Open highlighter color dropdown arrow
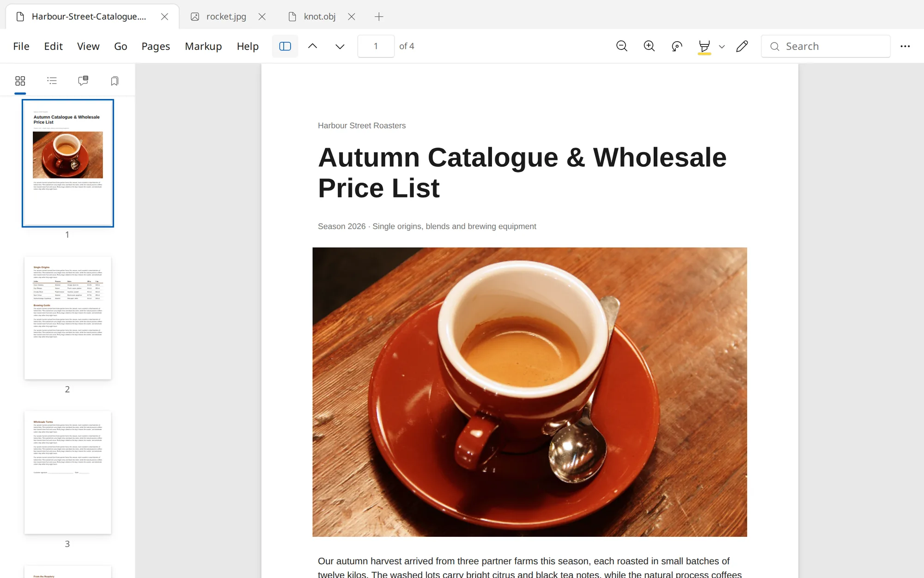This screenshot has width=924, height=578. tap(722, 47)
